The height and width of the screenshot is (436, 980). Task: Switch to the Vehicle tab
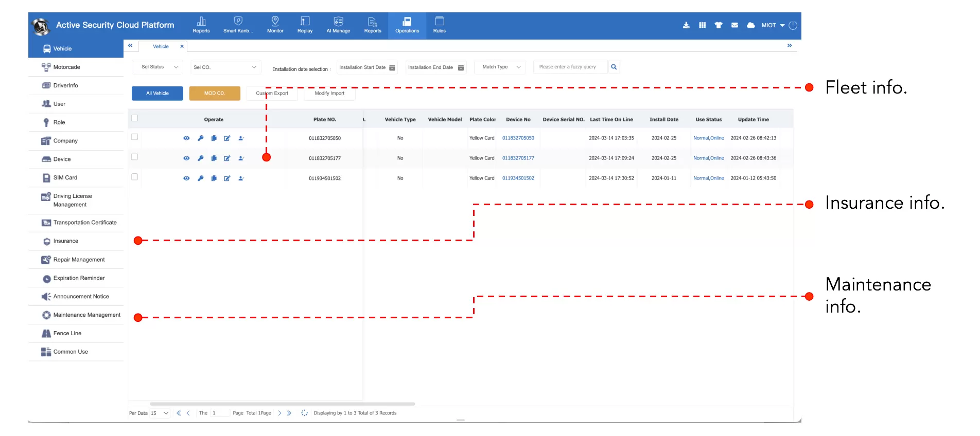click(x=161, y=47)
